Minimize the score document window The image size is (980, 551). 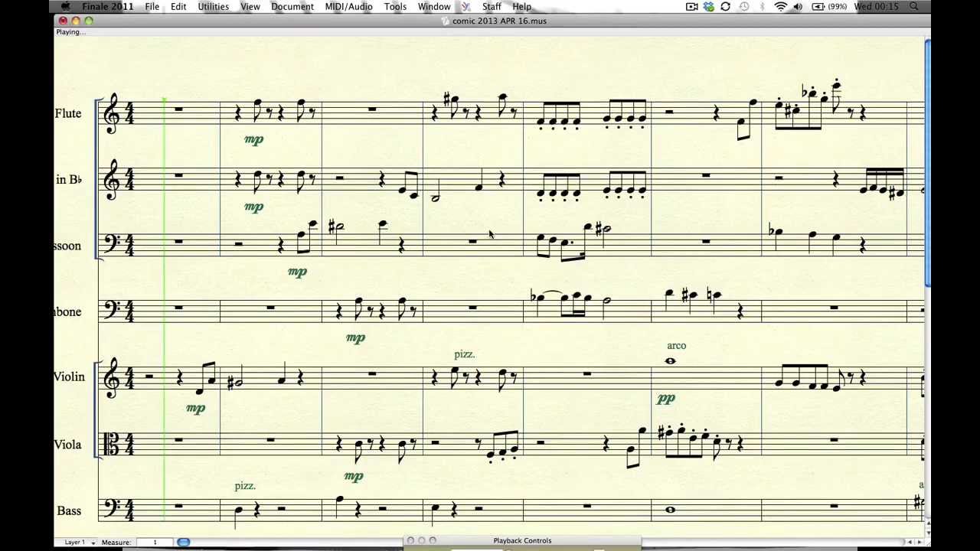[x=76, y=21]
